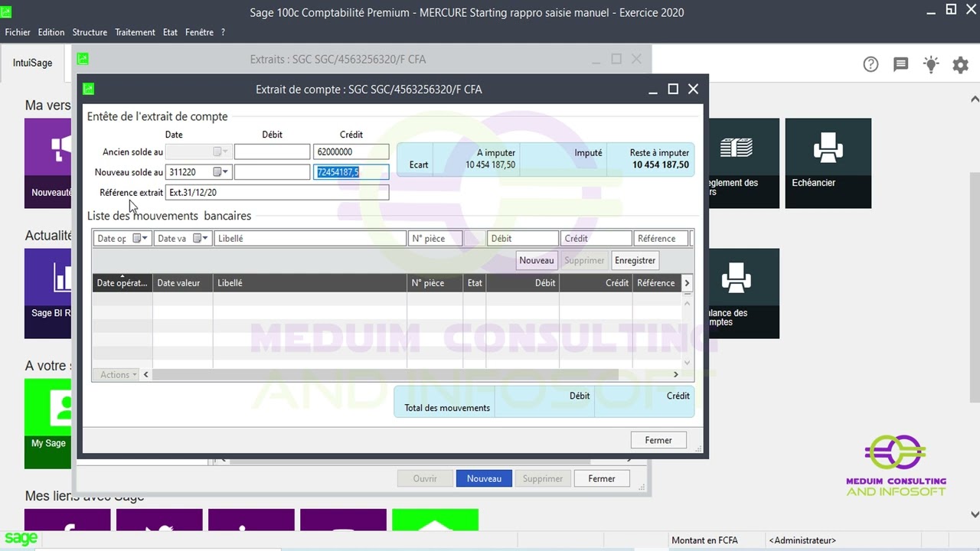
Task: Click the <Administrateur> status bar entry
Action: coord(802,540)
